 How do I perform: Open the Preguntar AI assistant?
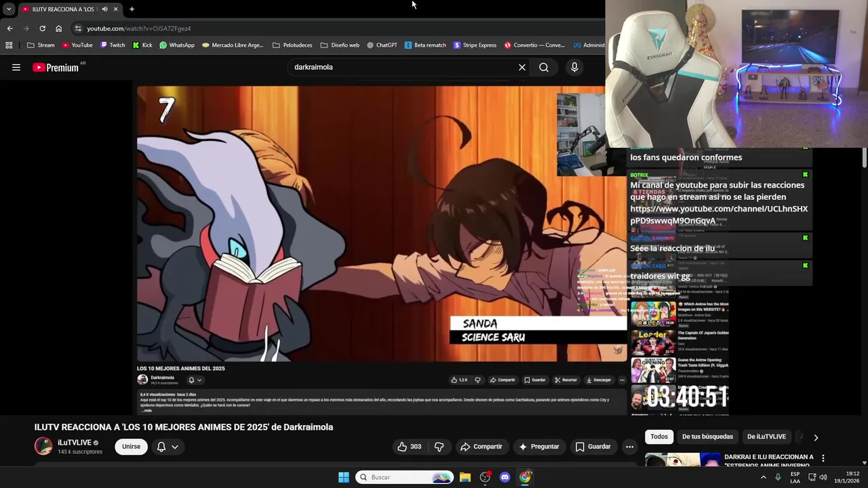pos(539,447)
